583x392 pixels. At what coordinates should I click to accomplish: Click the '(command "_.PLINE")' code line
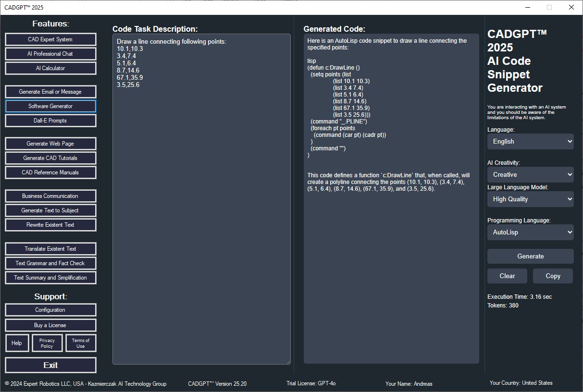[339, 122]
